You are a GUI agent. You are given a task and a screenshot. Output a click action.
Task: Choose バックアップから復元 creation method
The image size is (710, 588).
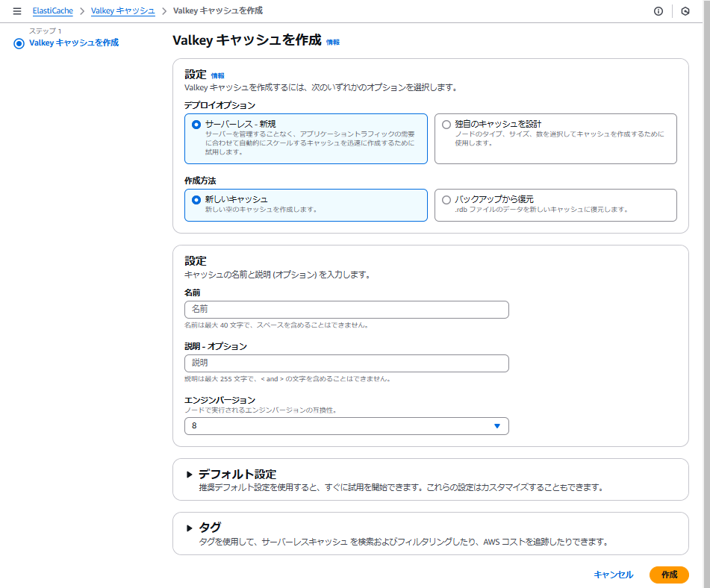click(x=446, y=198)
